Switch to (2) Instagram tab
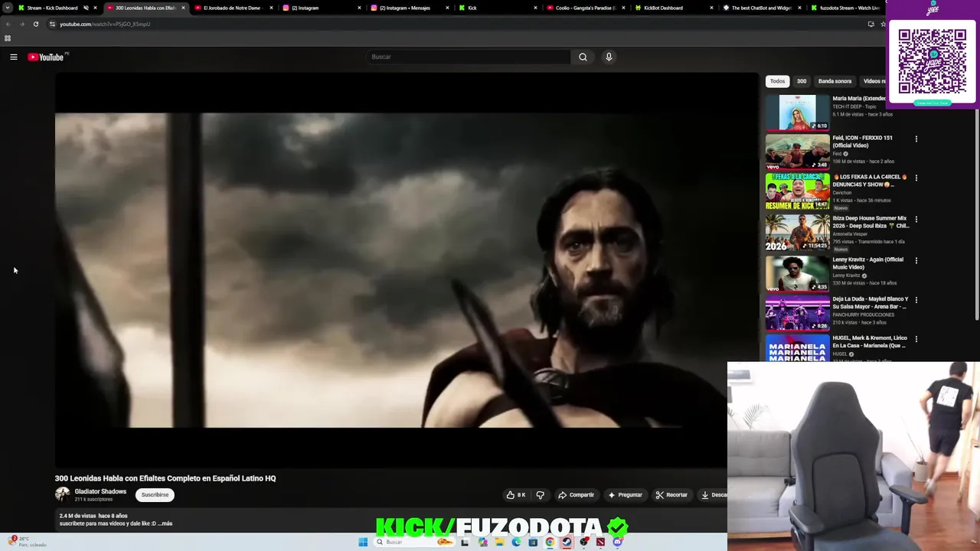The width and height of the screenshot is (980, 551). (322, 8)
